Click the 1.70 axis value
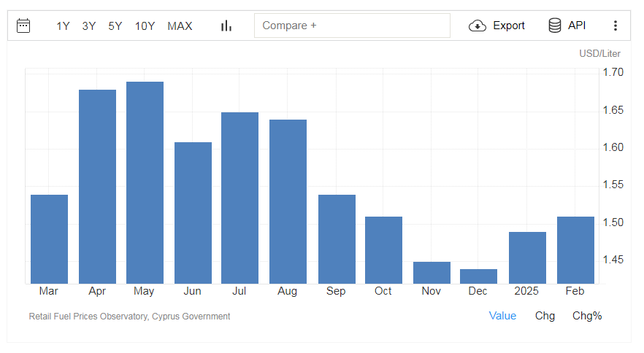 (x=613, y=72)
